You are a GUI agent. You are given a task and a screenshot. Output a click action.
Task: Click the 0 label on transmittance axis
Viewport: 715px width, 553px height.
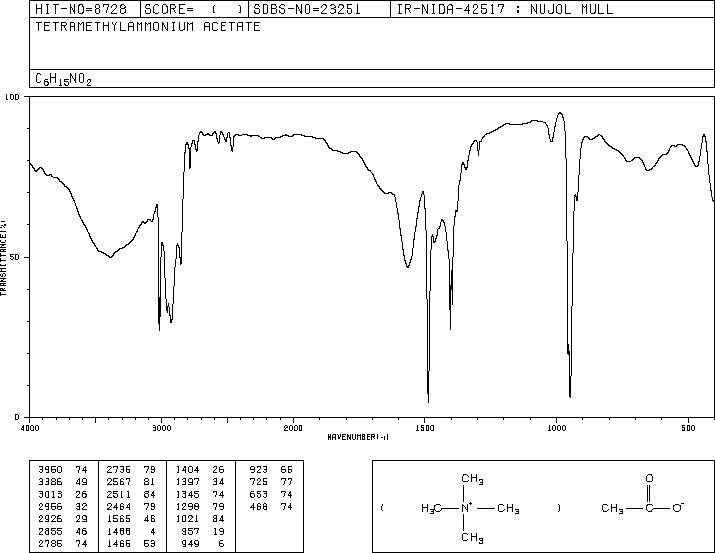(17, 417)
